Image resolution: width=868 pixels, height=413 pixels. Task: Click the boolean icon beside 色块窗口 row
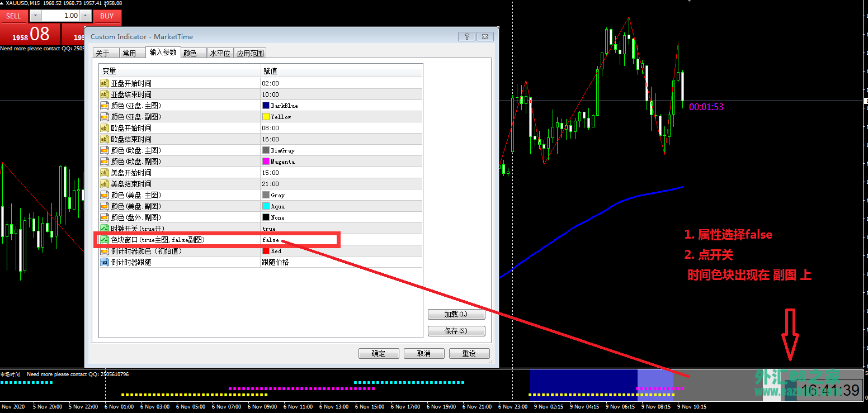(105, 240)
